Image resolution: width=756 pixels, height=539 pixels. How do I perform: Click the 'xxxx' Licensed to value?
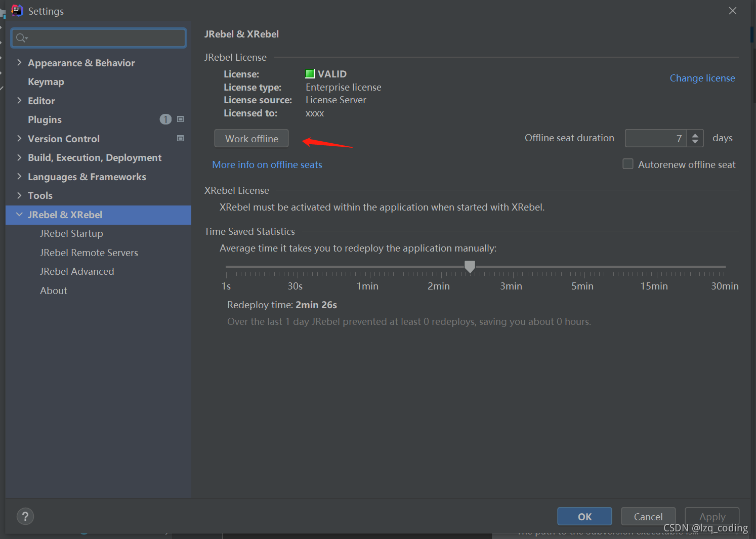pos(315,113)
